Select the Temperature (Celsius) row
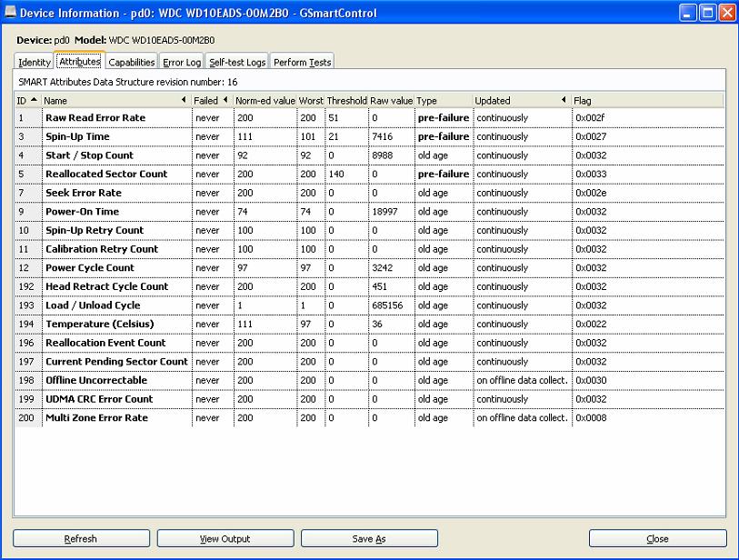The height and width of the screenshot is (560, 739). 369,325
